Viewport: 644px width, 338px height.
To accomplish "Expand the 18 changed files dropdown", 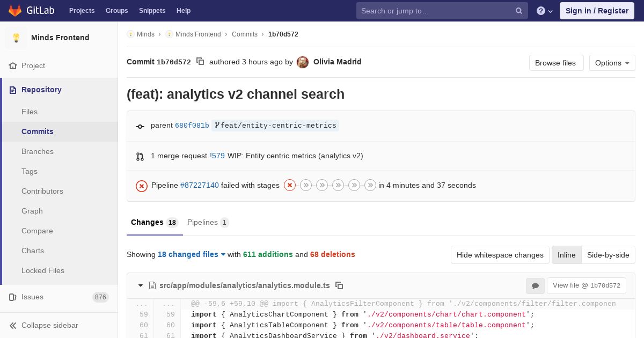I will 192,254.
